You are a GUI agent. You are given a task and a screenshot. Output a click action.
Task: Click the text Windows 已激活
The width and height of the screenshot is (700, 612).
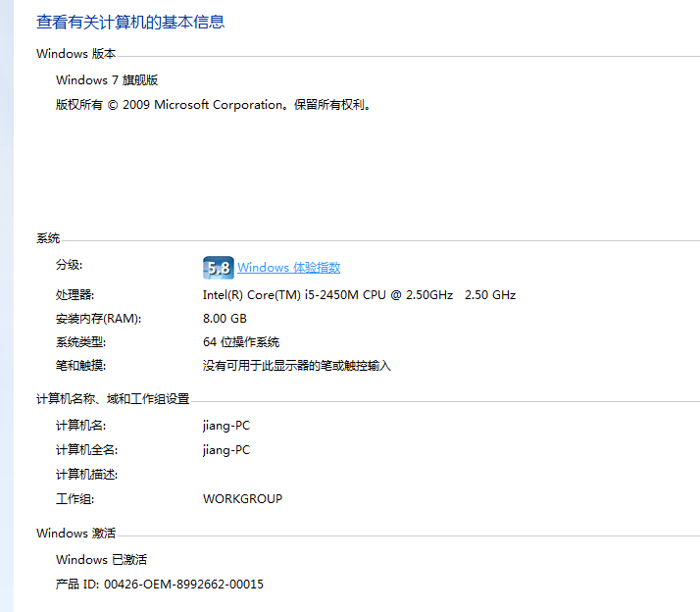point(101,560)
